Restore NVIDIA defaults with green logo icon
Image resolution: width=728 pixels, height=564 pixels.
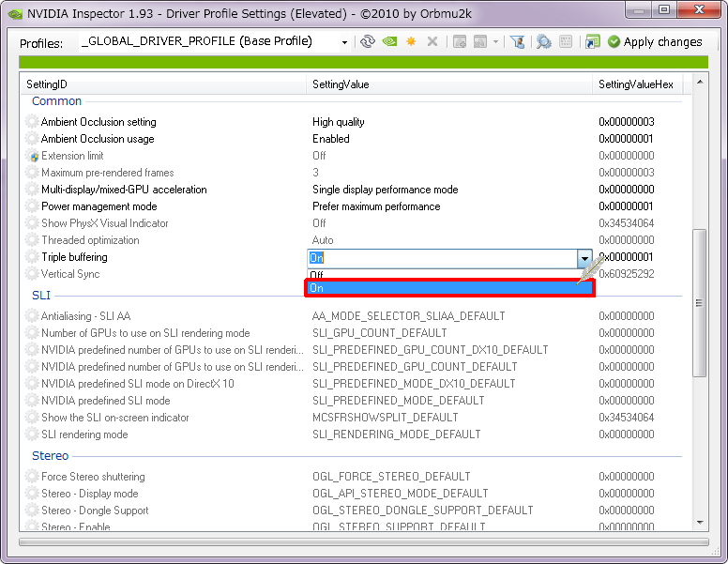(389, 42)
